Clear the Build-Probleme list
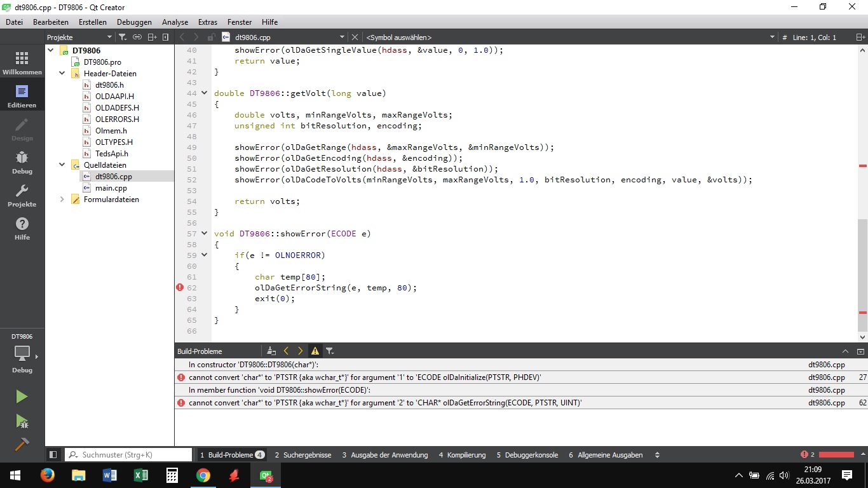868x488 pixels. (x=271, y=351)
